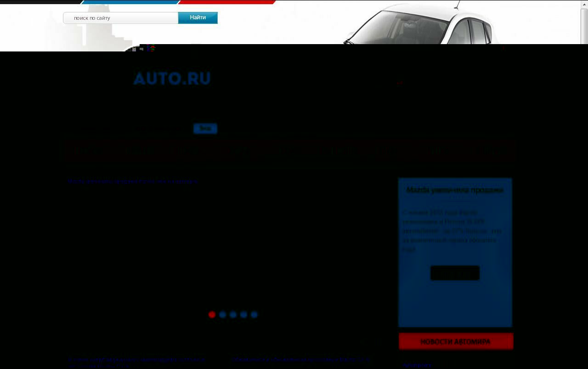
Task: Select the fourth carousel slide dot
Action: (243, 314)
